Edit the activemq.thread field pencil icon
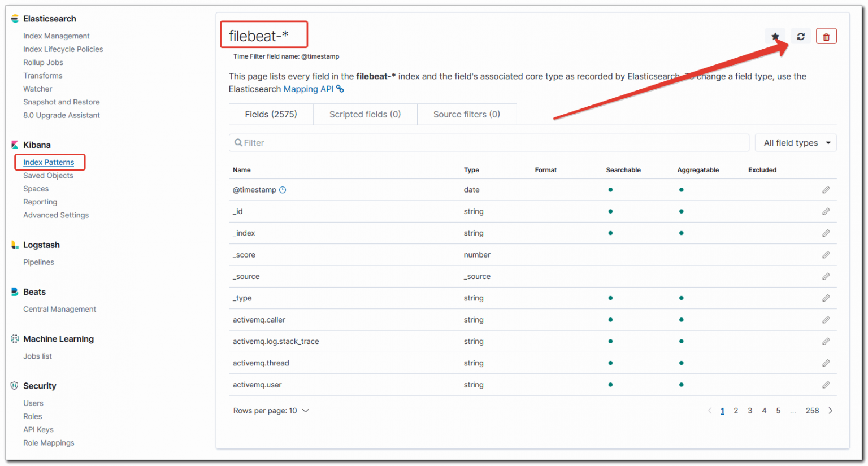The image size is (868, 466). coord(826,363)
